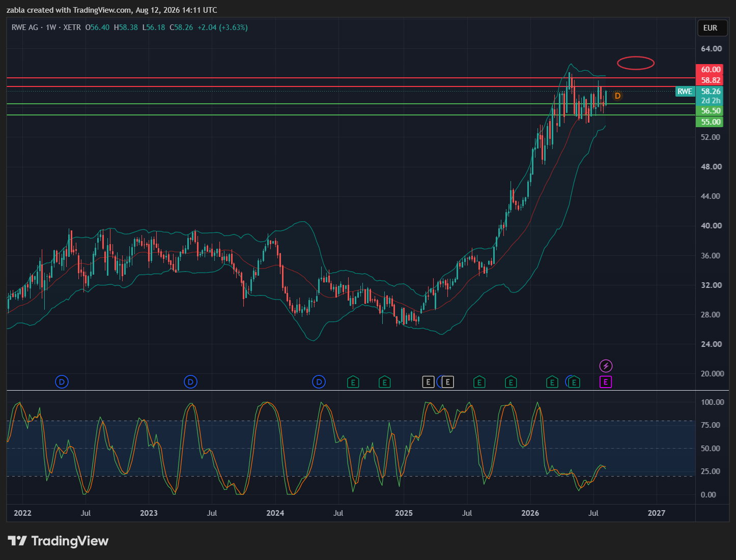Click the Jul label between 2024 and 2025
736x560 pixels.
(338, 513)
